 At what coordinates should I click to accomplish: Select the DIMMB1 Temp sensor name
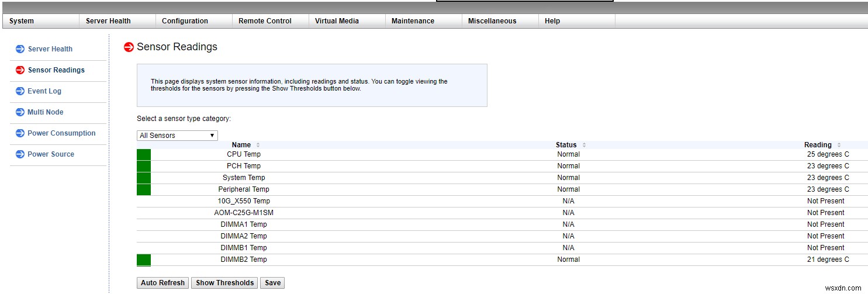[x=244, y=248]
